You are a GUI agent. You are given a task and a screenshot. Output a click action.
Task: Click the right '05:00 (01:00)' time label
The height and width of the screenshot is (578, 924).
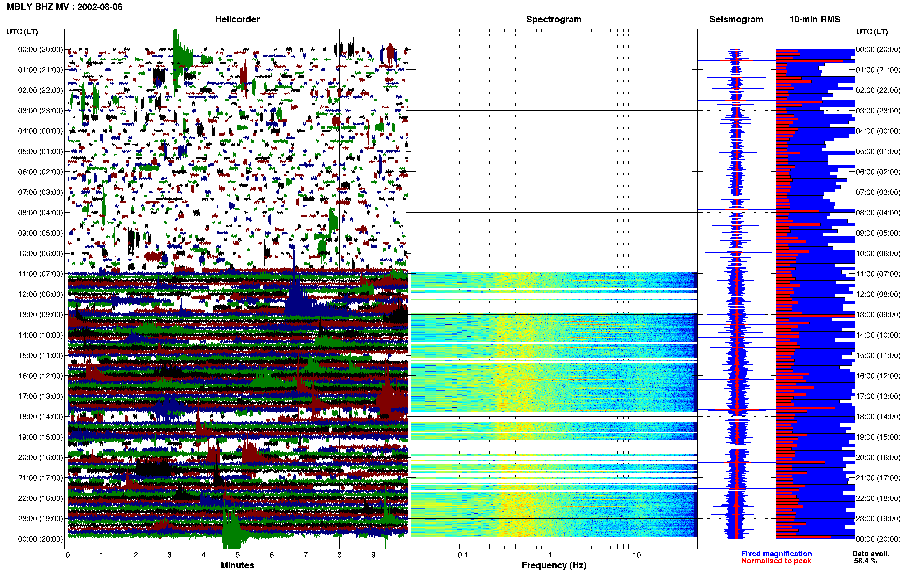[878, 151]
